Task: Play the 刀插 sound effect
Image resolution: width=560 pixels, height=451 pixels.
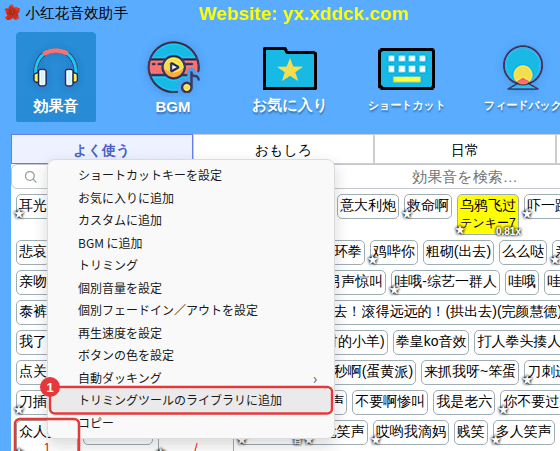Action: (x=32, y=402)
